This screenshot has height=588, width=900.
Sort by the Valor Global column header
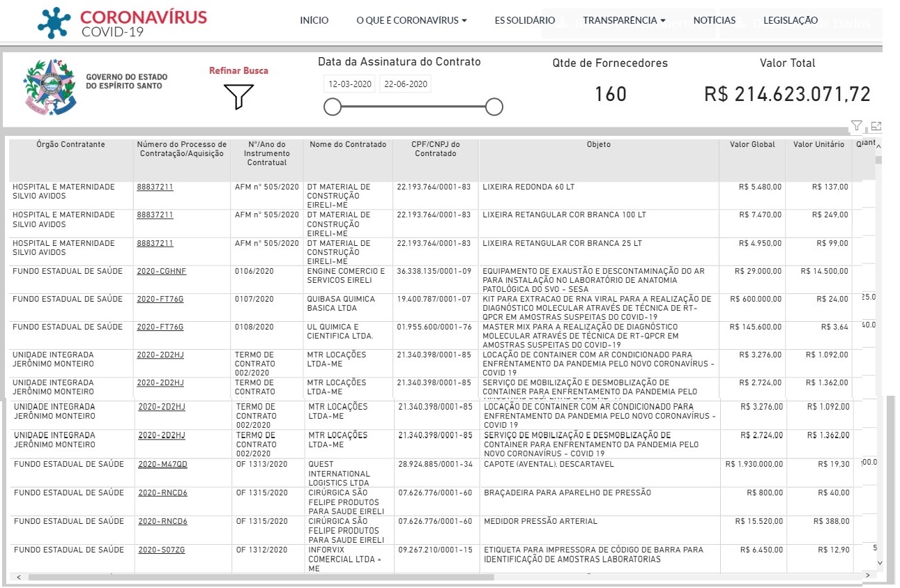[x=752, y=145]
